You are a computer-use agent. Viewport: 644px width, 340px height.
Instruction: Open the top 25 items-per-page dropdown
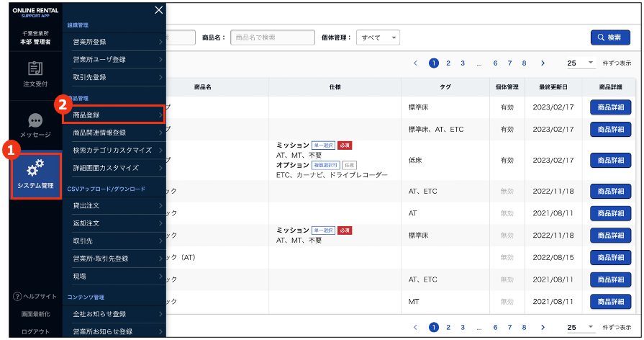pos(581,63)
